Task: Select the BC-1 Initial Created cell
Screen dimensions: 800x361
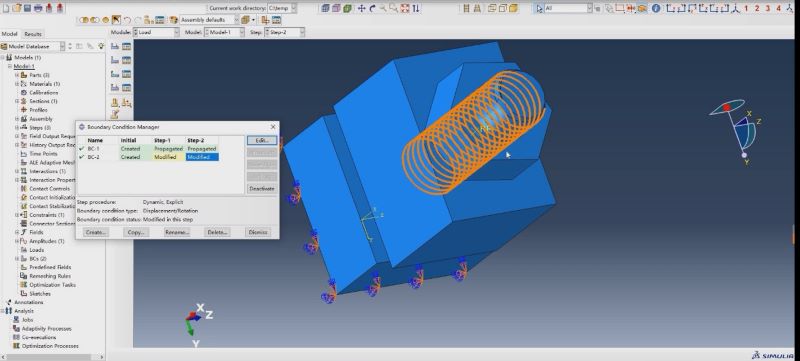Action: 135,148
